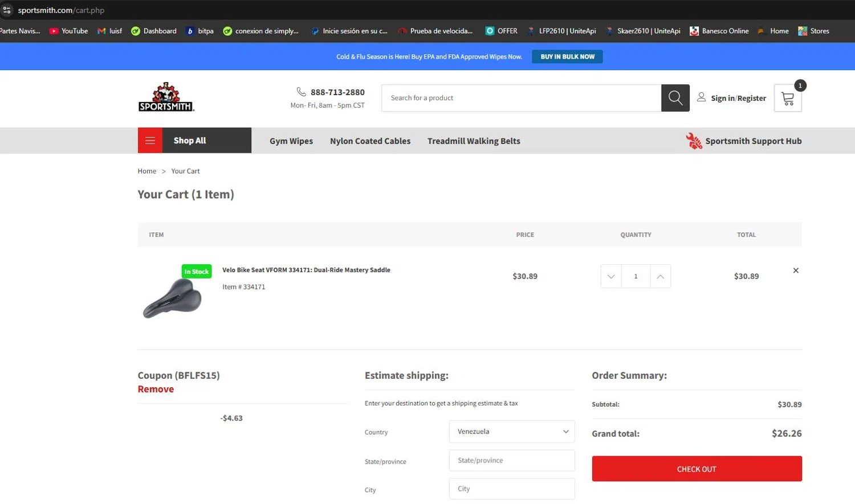Click the Subtotal $30.89 value
This screenshot has height=504, width=855.
(789, 404)
